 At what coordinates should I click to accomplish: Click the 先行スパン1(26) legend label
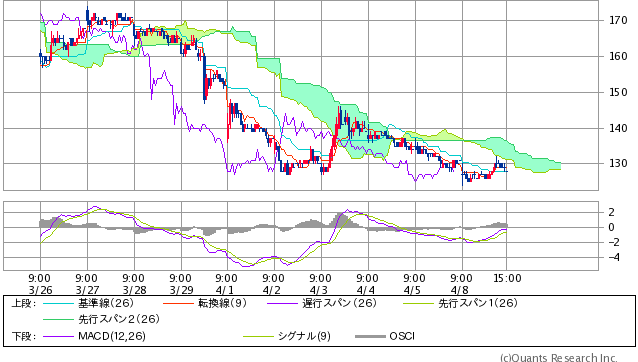point(478,303)
